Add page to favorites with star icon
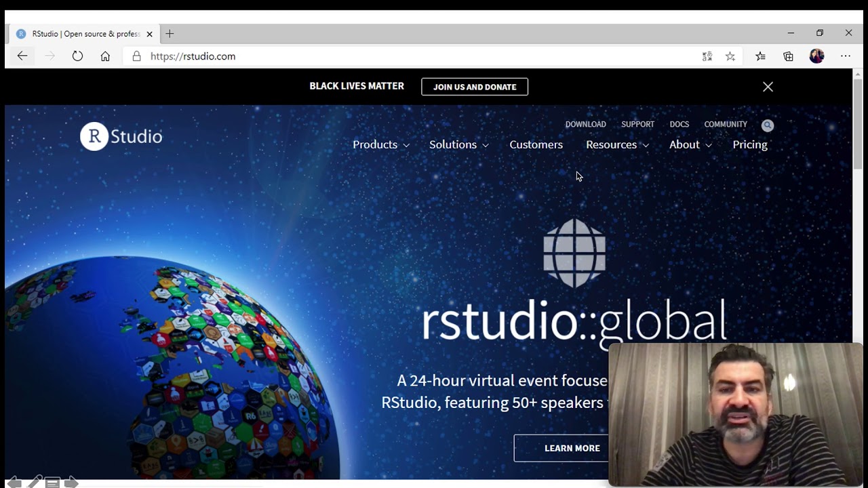The height and width of the screenshot is (488, 868). coord(730,56)
